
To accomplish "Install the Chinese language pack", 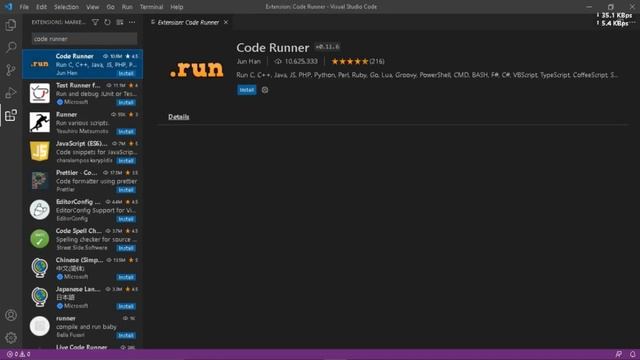I will (126, 277).
